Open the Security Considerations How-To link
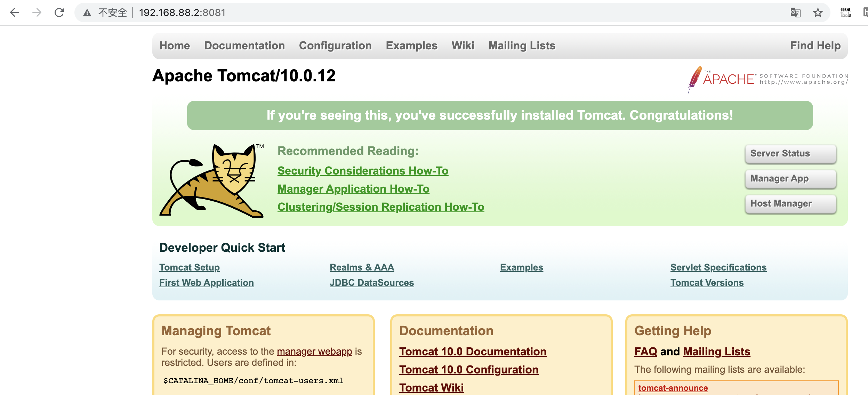 (363, 171)
